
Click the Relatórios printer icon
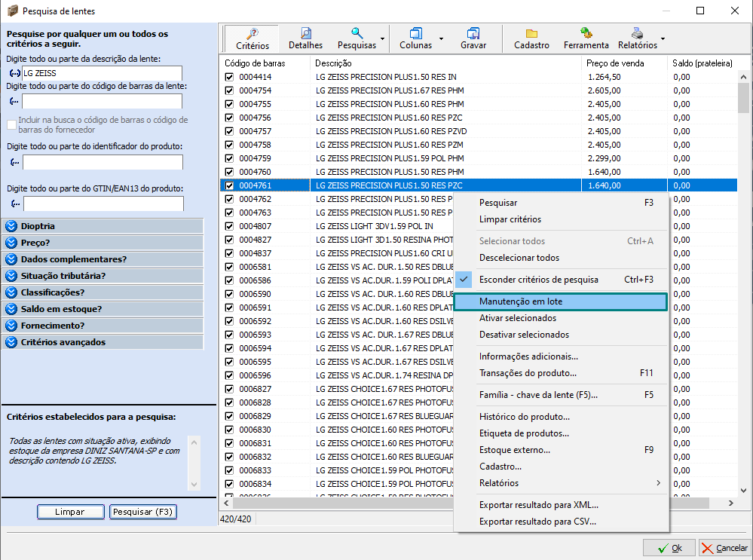pyautogui.click(x=637, y=32)
